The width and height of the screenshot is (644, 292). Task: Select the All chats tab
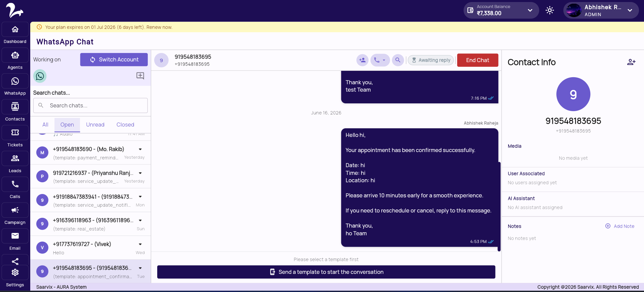click(45, 125)
